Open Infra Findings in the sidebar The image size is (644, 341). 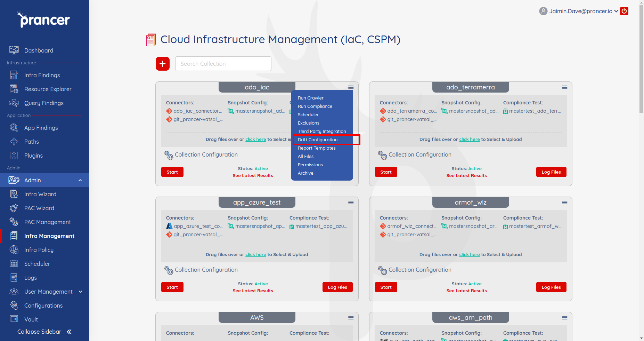coord(42,75)
